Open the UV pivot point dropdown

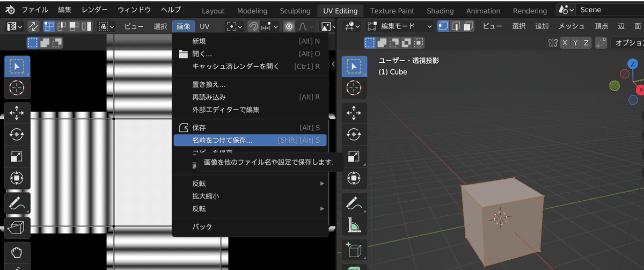pos(235,26)
